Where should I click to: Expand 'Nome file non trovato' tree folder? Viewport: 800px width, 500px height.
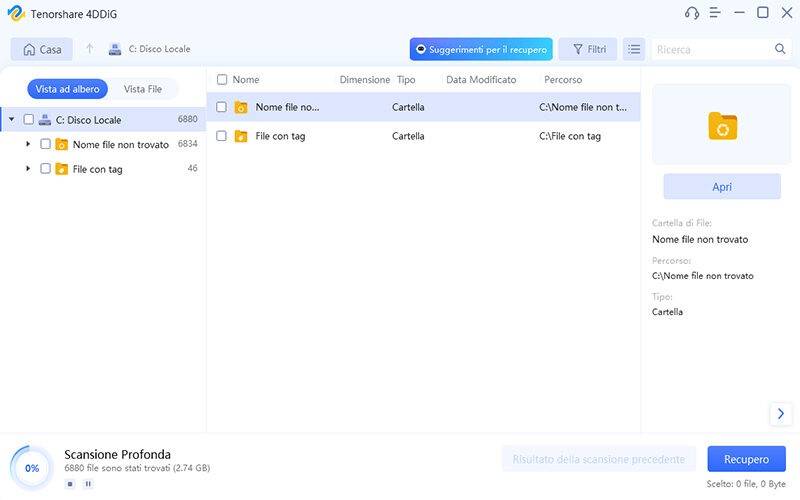[28, 144]
